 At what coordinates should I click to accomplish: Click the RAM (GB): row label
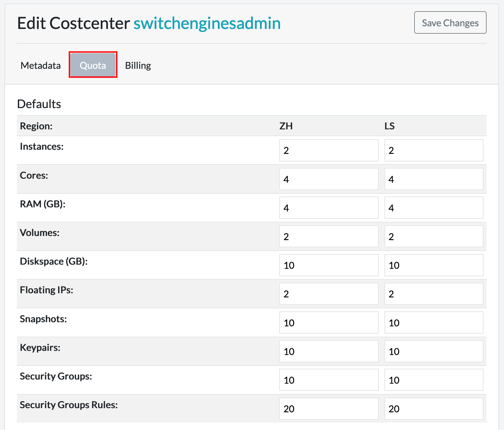(x=43, y=204)
